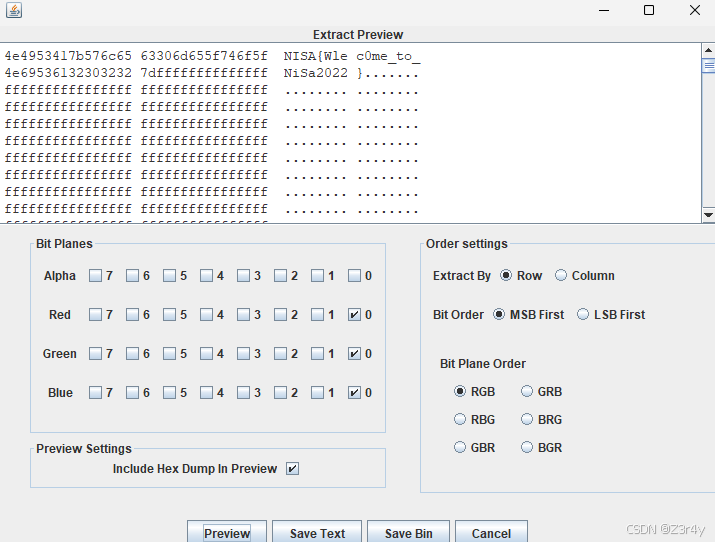Enable Alpha bit plane 3

click(x=243, y=275)
